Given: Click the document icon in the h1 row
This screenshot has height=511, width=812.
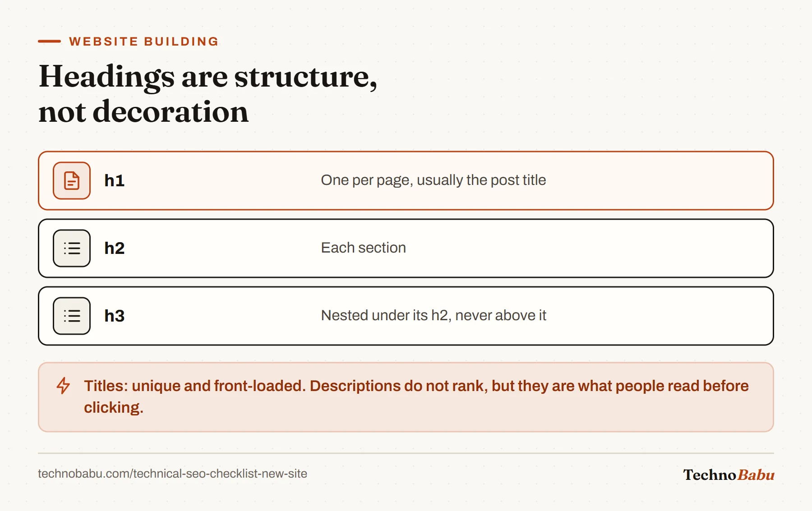Looking at the screenshot, I should (72, 180).
